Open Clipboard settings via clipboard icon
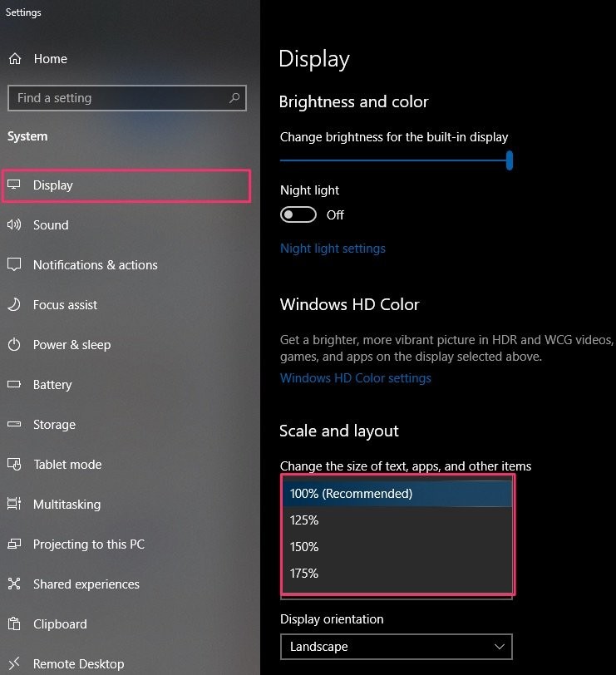616x675 pixels. [x=16, y=623]
